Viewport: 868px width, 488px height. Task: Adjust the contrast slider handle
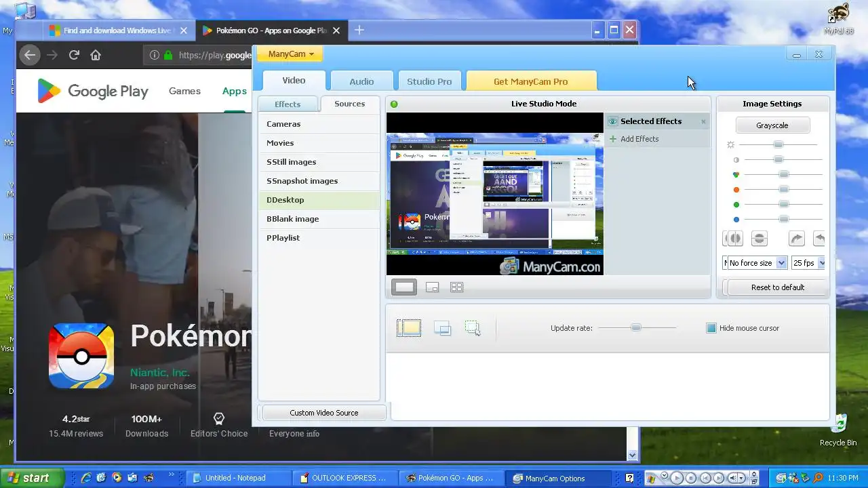point(778,159)
